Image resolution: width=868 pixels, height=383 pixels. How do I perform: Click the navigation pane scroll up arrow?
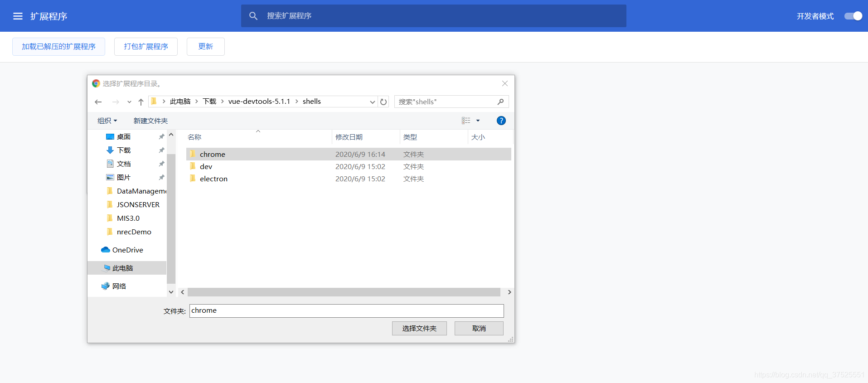coord(171,135)
